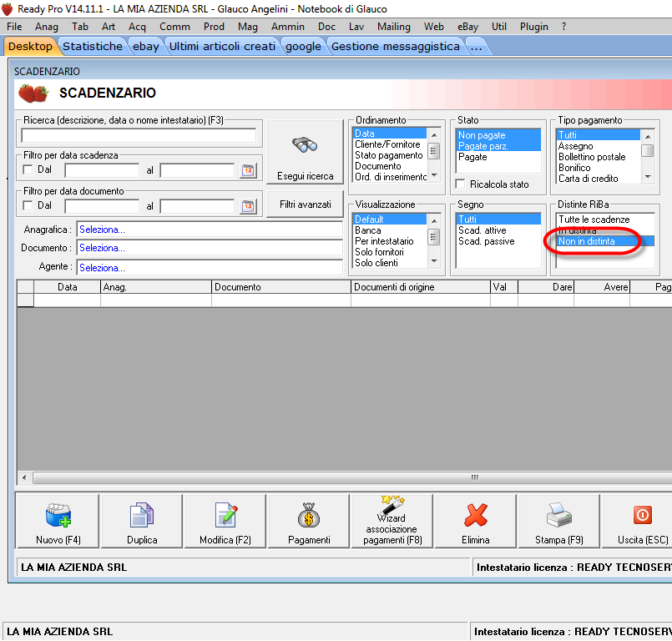Select Pagate in the Stato list
This screenshot has height=641, width=672.
point(498,157)
